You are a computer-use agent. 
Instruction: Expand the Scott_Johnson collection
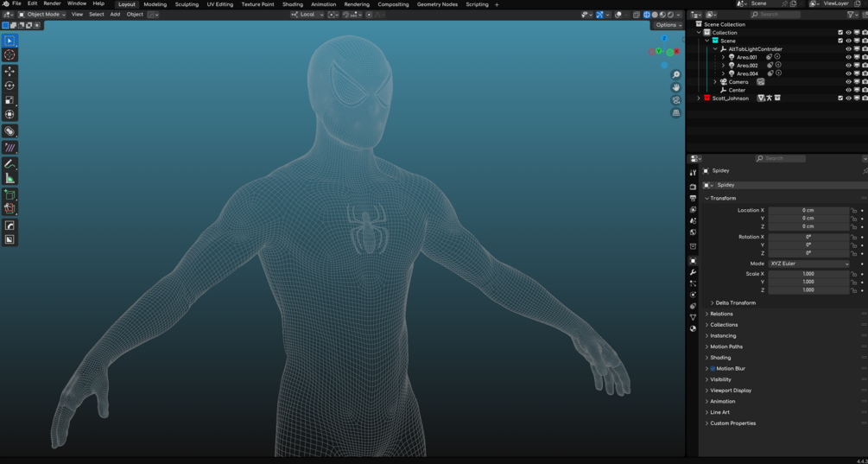(699, 98)
